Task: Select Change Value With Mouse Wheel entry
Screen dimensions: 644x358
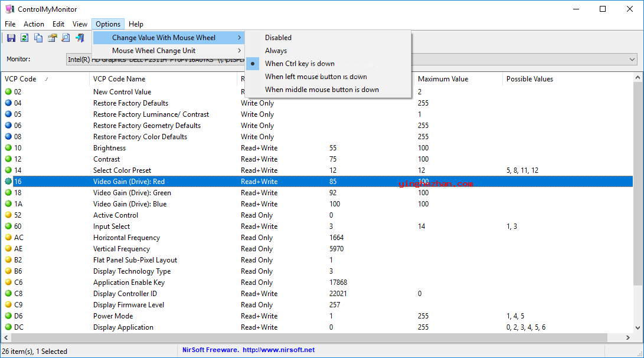Action: 168,38
